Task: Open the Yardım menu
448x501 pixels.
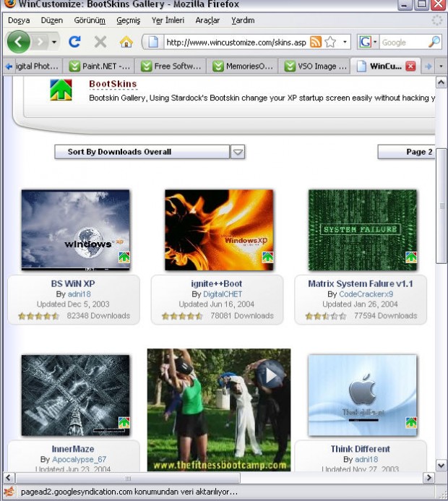Action: [243, 20]
